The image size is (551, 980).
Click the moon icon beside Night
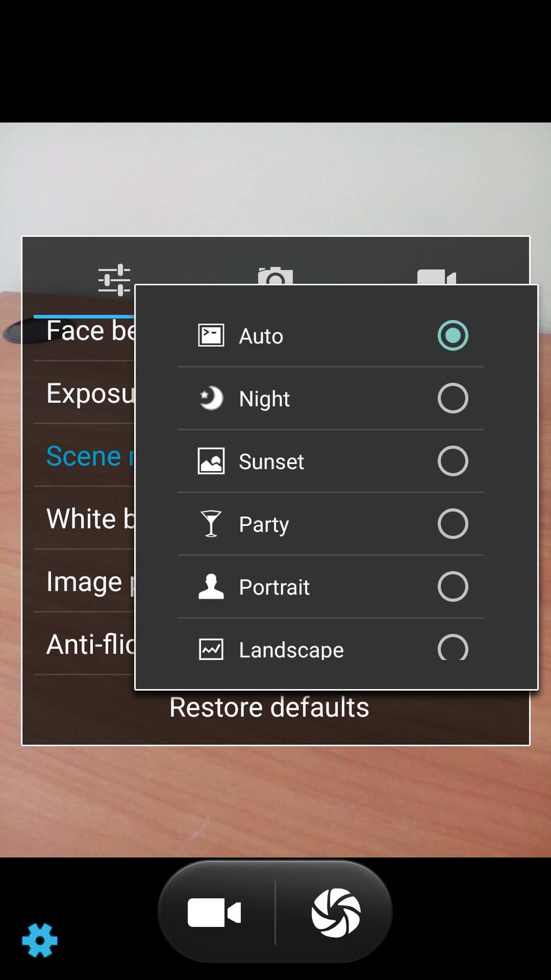tap(211, 399)
